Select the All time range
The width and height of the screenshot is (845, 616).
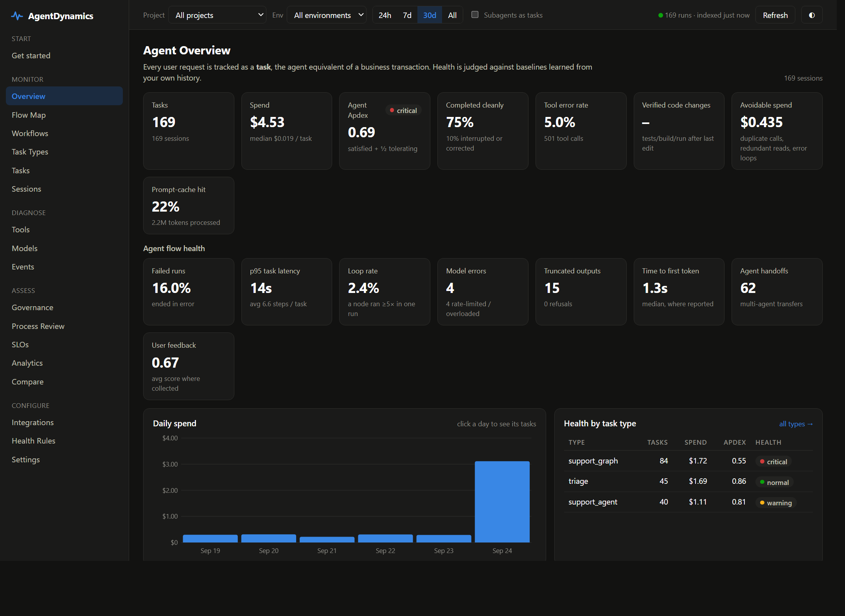click(452, 15)
